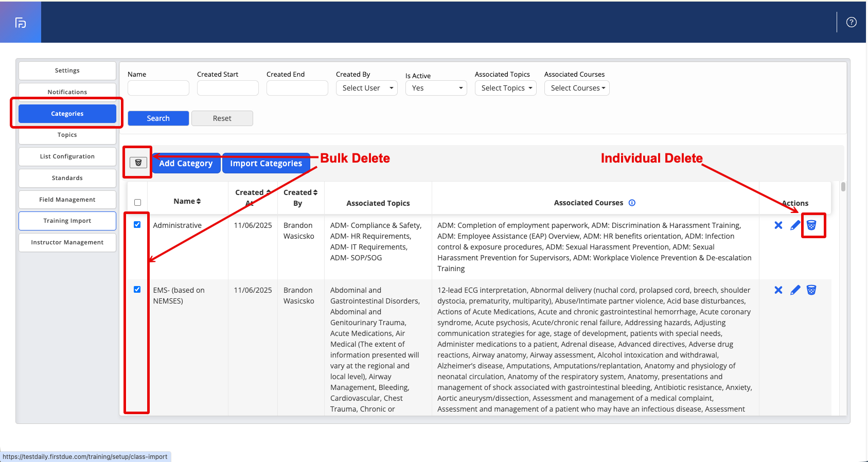Screen dimensions: 868x462
Task: Edit Administrative category with pencil icon
Action: coord(795,225)
